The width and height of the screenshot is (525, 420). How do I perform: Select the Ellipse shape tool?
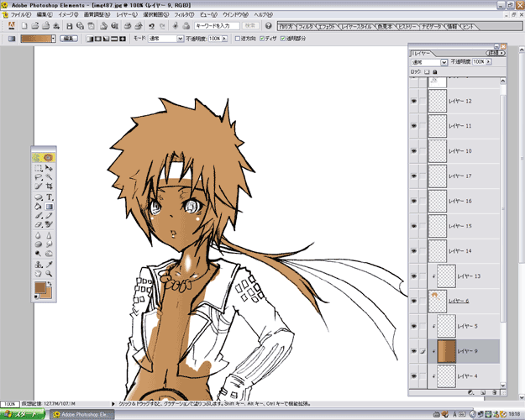[39, 197]
